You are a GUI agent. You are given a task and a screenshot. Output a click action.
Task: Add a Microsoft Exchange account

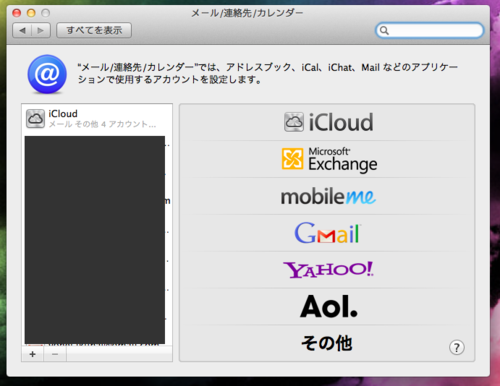coord(329,159)
